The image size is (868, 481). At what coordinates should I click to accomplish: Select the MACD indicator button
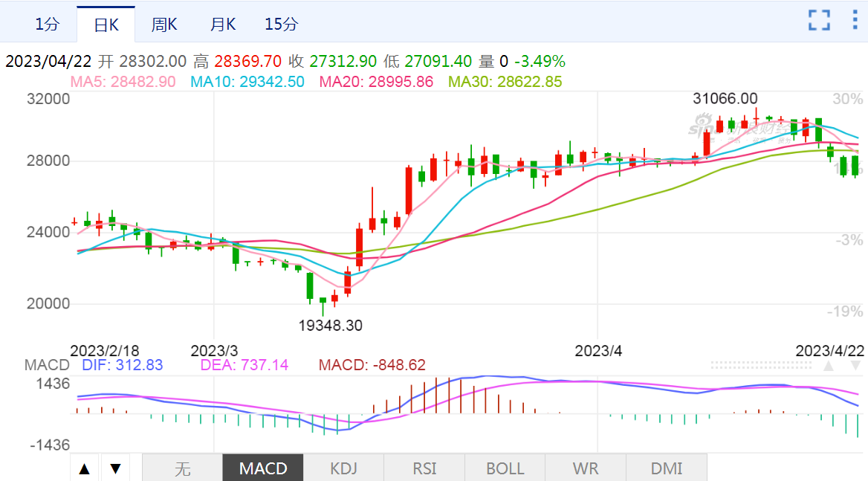pos(263,468)
